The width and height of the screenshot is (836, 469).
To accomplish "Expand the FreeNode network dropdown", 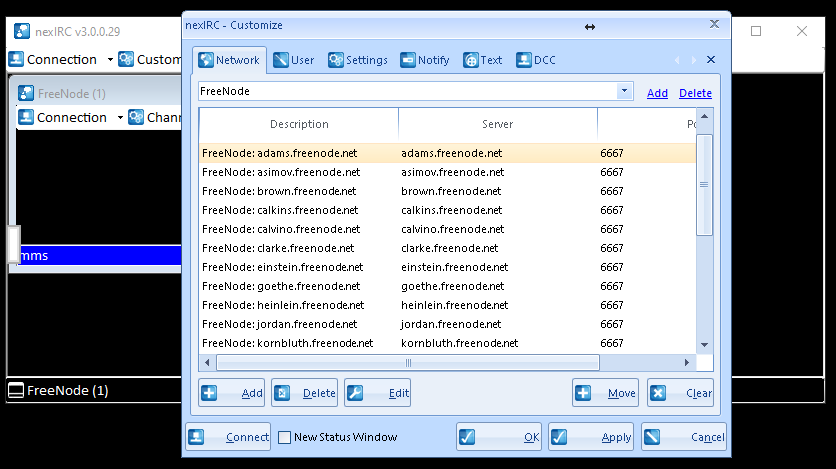I will [x=624, y=91].
